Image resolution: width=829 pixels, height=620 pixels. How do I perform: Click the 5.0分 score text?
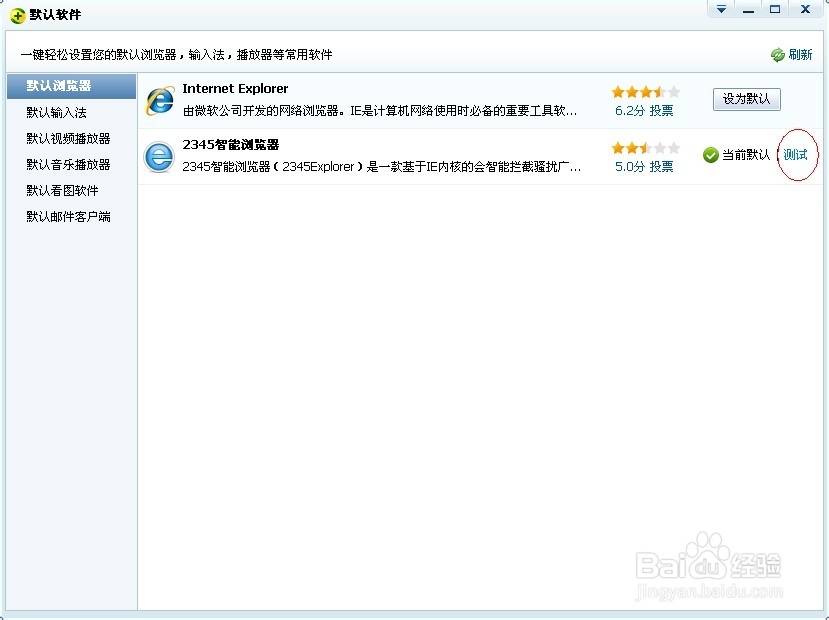tap(630, 167)
